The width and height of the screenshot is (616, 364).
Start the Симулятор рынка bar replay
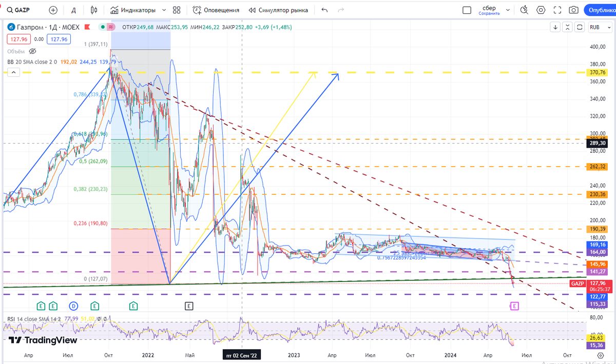(279, 10)
